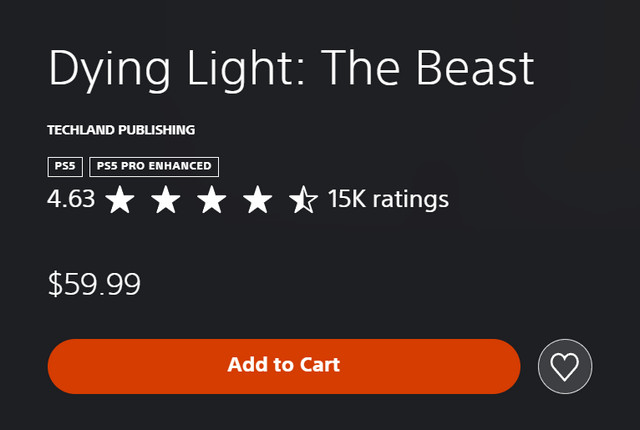
Task: Click "ENHANCED" in the PS5 Pro badge
Action: coord(180,167)
